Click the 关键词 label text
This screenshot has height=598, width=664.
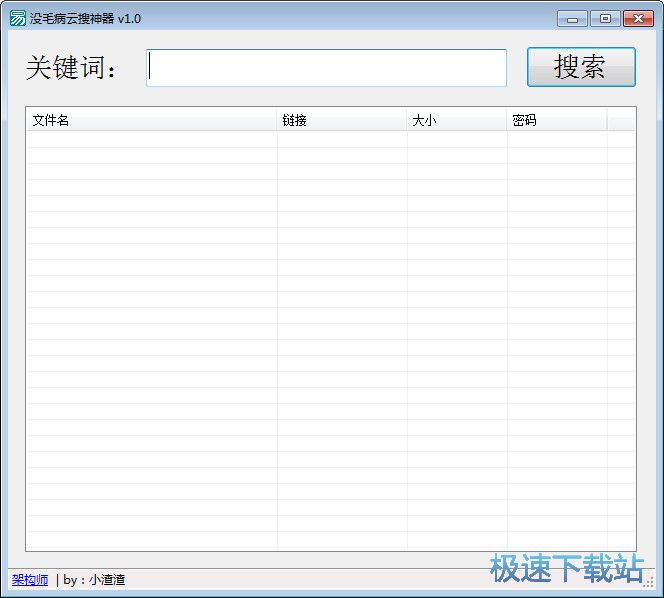pyautogui.click(x=73, y=68)
